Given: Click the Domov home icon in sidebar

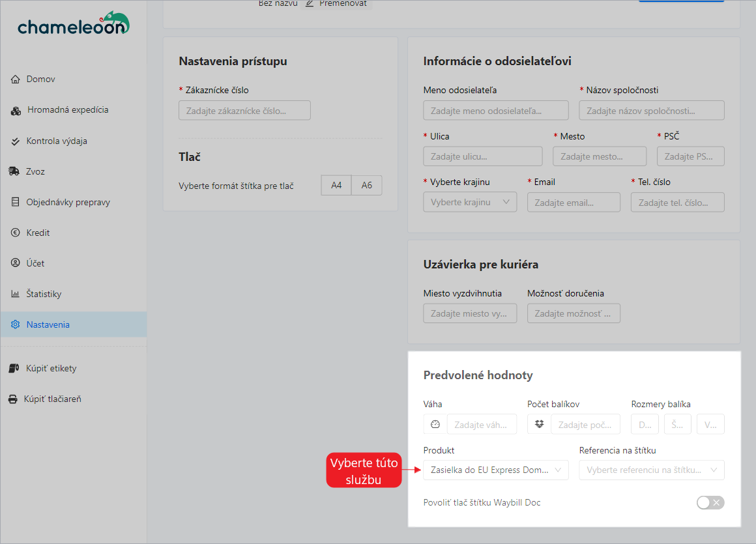Looking at the screenshot, I should click(x=16, y=79).
